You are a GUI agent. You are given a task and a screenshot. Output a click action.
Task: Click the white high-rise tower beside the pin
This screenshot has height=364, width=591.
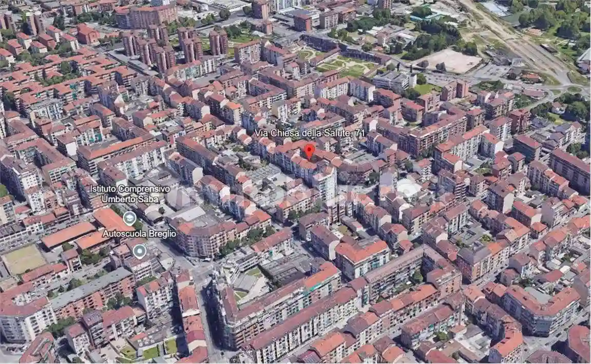coord(326,182)
